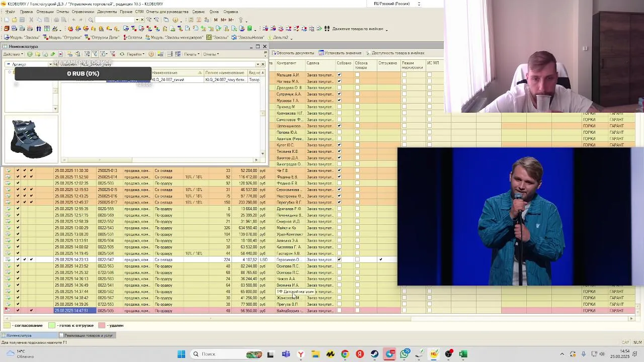Toggle ИС МП checkbox for Мальцев А.И. row
644x362 pixels.
(x=429, y=75)
